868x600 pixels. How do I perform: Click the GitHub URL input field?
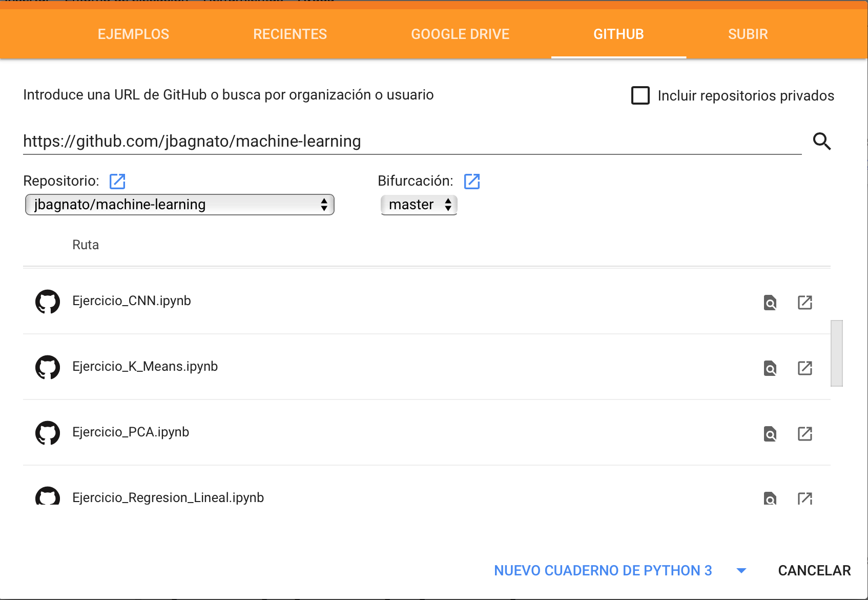pyautogui.click(x=412, y=141)
